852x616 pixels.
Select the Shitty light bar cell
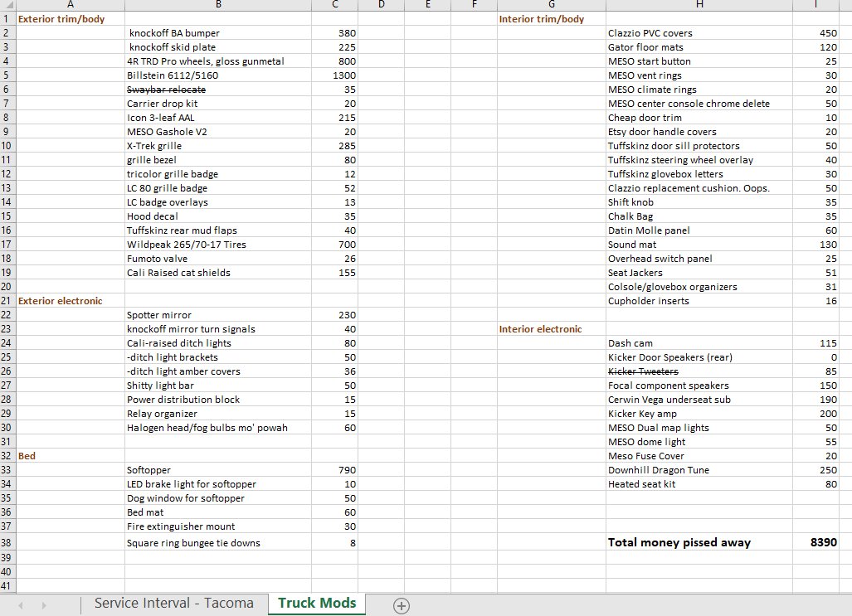[218, 386]
